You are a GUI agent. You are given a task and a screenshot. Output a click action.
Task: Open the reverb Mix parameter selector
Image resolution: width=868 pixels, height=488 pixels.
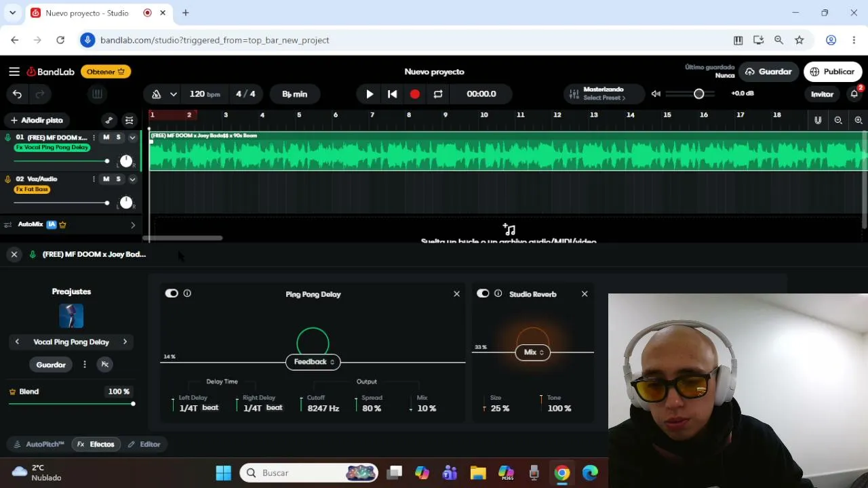[533, 352]
